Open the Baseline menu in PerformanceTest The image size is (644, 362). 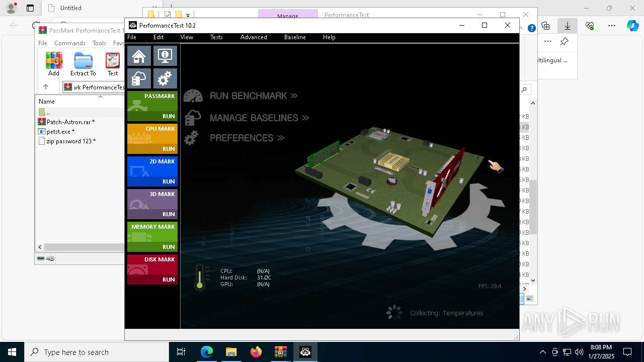[295, 37]
